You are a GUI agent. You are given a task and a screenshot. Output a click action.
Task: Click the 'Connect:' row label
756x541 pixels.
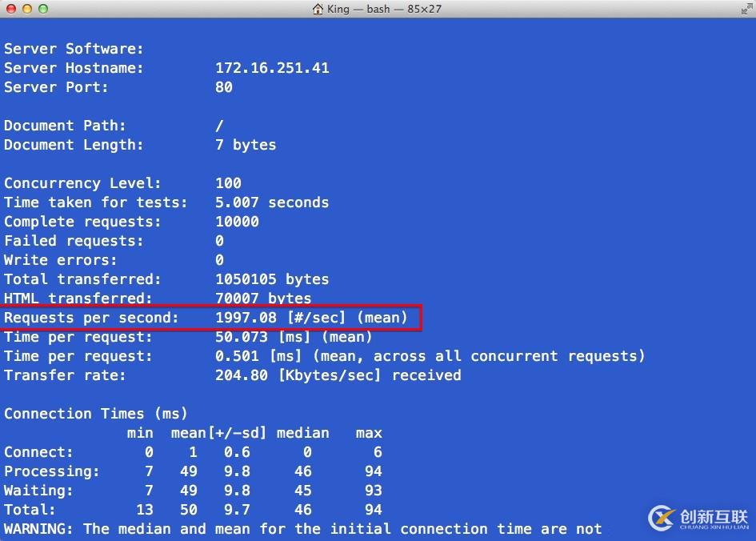[x=38, y=452]
